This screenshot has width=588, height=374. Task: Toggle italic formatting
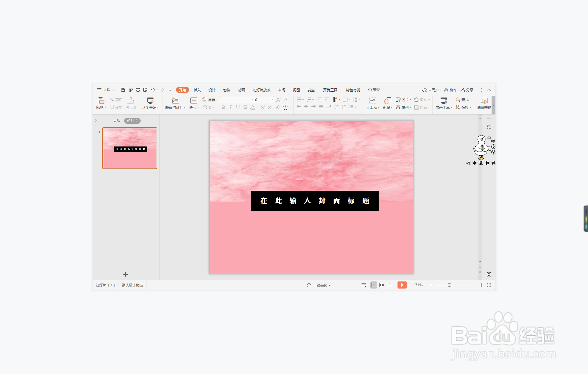click(231, 108)
